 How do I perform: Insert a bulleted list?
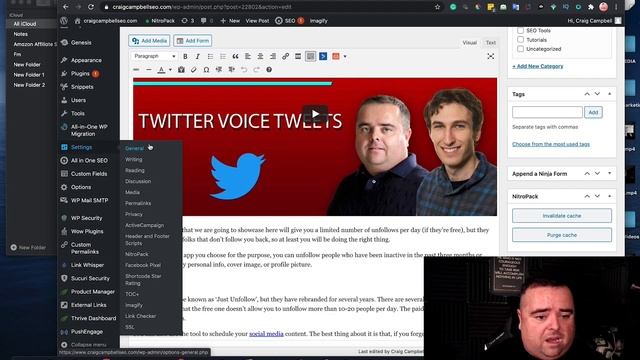point(210,56)
